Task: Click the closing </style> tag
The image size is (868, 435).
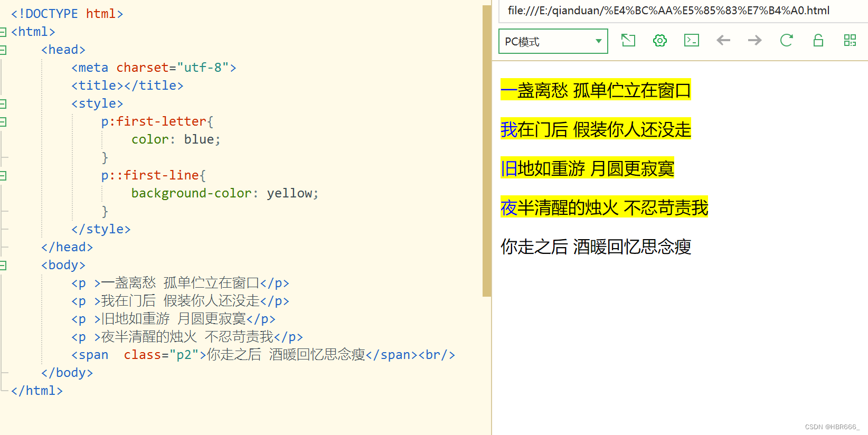Action: 101,229
